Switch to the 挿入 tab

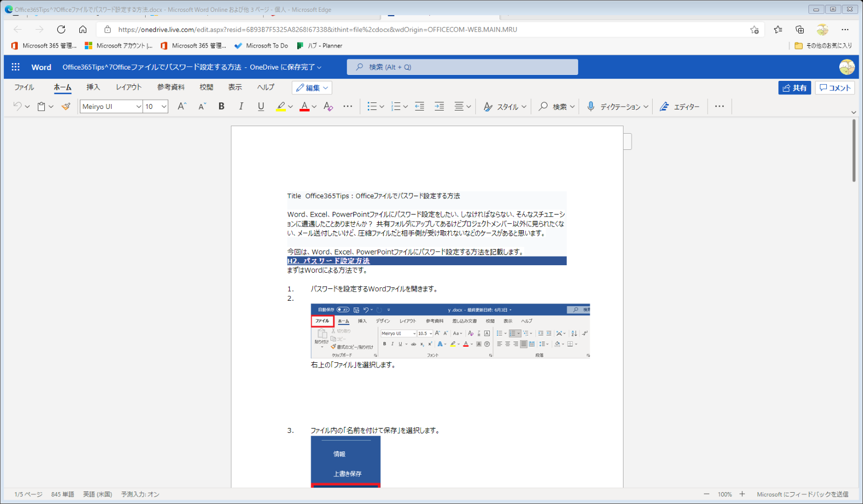coord(93,87)
